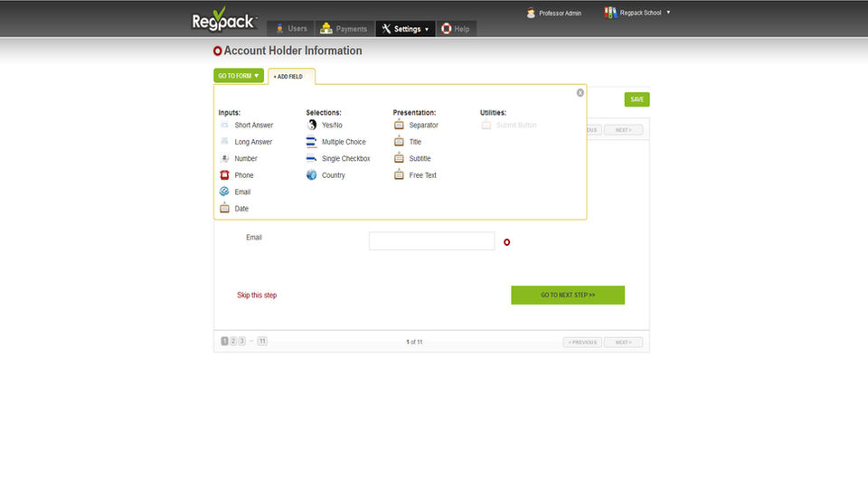Click the Separator presentation icon
This screenshot has height=487, width=868.
pos(399,125)
